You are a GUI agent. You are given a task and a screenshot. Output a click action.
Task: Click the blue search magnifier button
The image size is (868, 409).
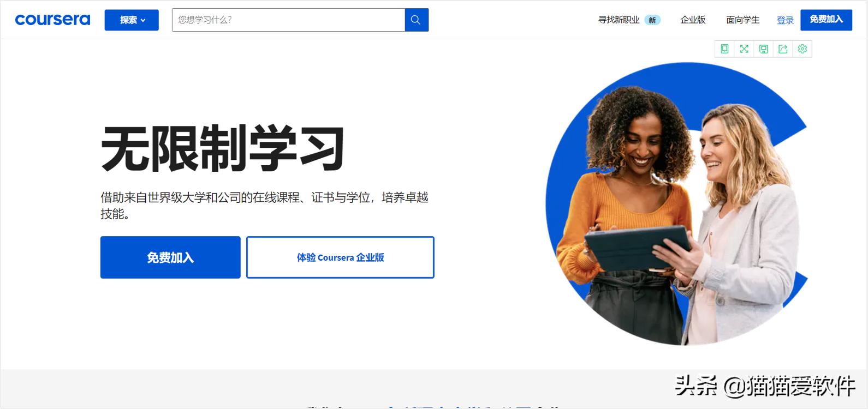pos(417,20)
